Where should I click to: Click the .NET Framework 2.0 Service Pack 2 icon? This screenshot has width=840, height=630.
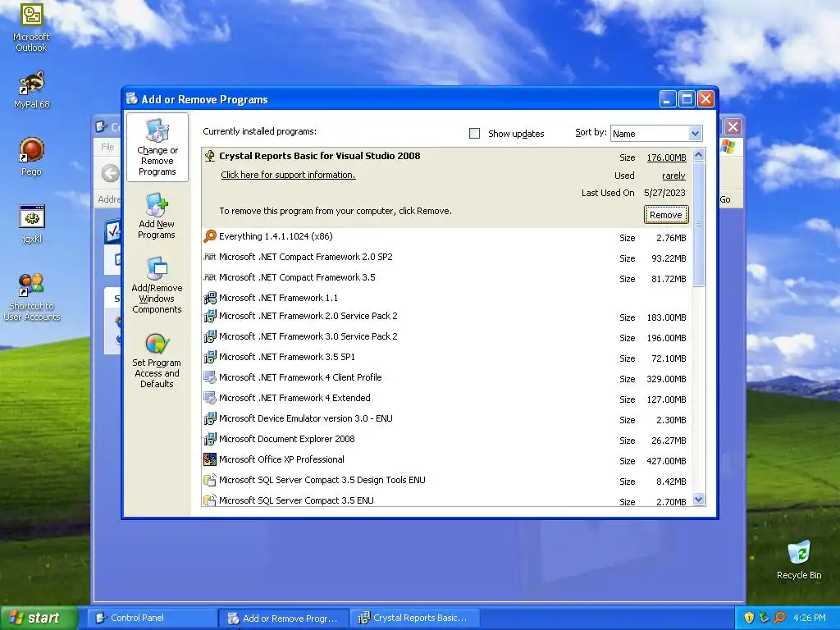210,316
